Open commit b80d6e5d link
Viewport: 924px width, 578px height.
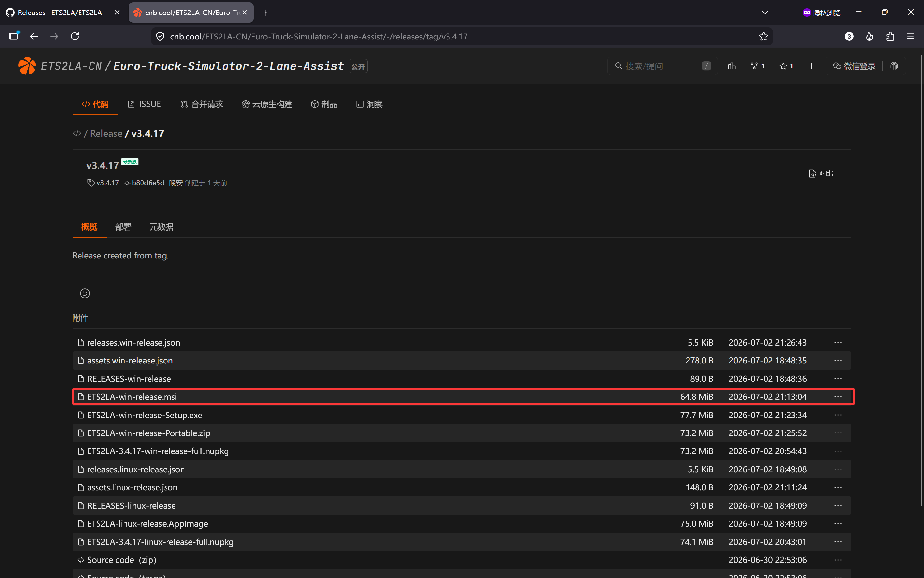(148, 183)
